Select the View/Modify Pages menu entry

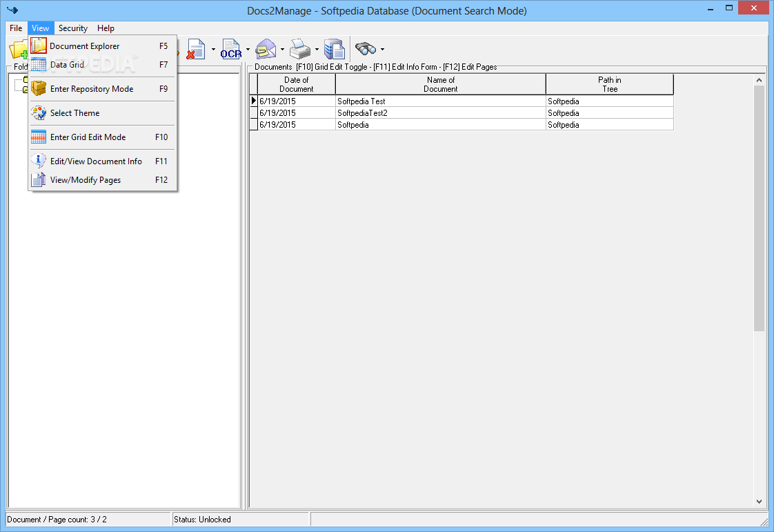(102, 180)
